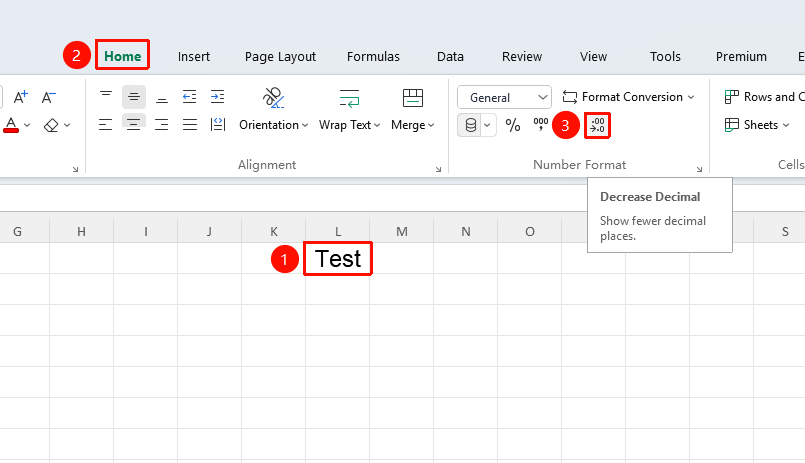Apply red font color button
Image resolution: width=805 pixels, height=463 pixels.
tap(11, 125)
